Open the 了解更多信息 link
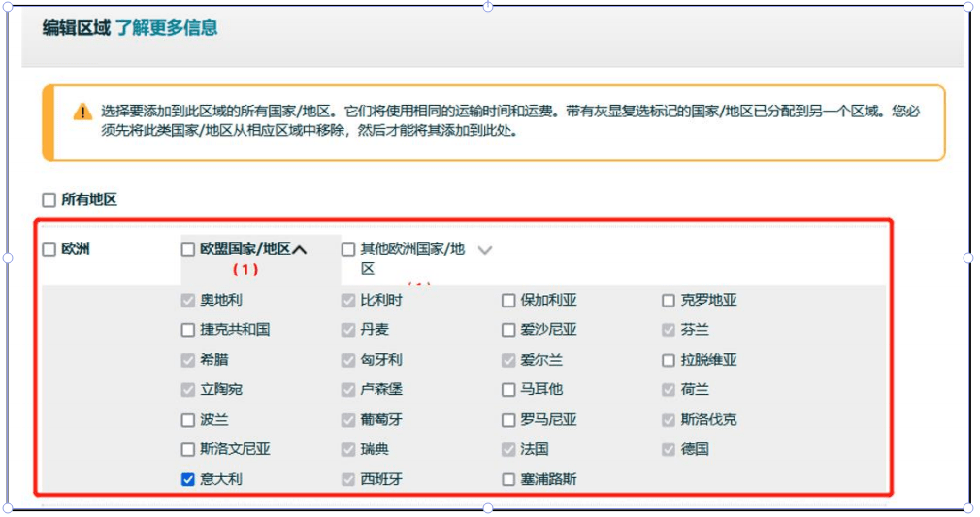 (166, 28)
